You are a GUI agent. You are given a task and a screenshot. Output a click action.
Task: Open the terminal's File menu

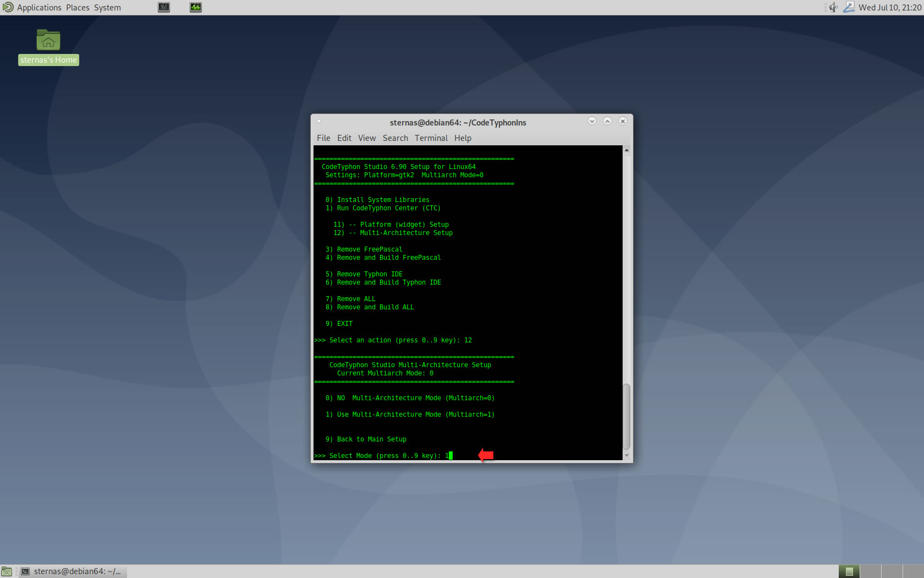click(323, 138)
